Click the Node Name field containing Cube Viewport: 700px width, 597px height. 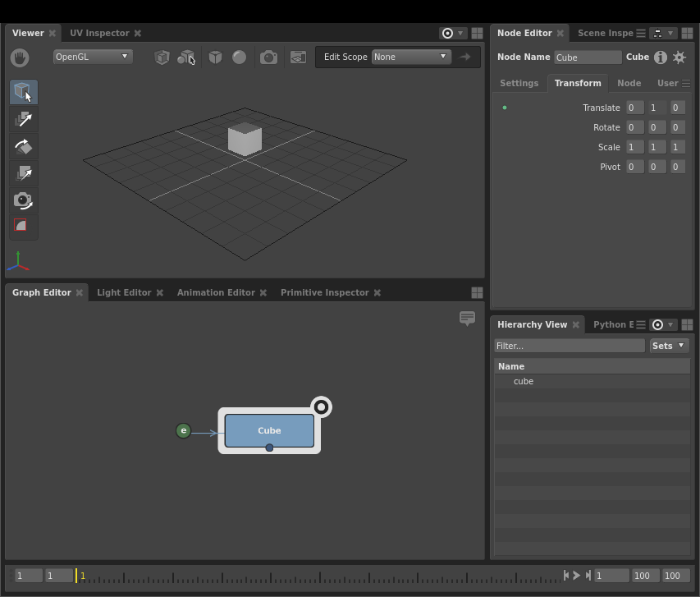pos(588,57)
